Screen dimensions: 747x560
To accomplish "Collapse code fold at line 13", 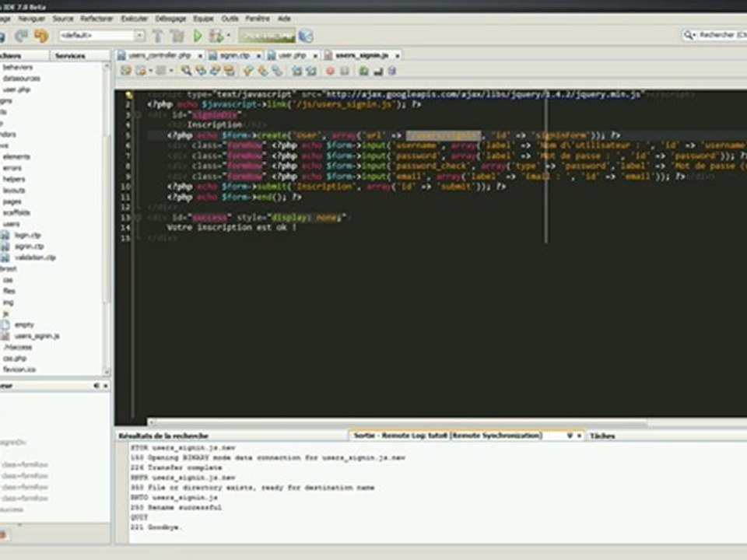I will pos(139,218).
